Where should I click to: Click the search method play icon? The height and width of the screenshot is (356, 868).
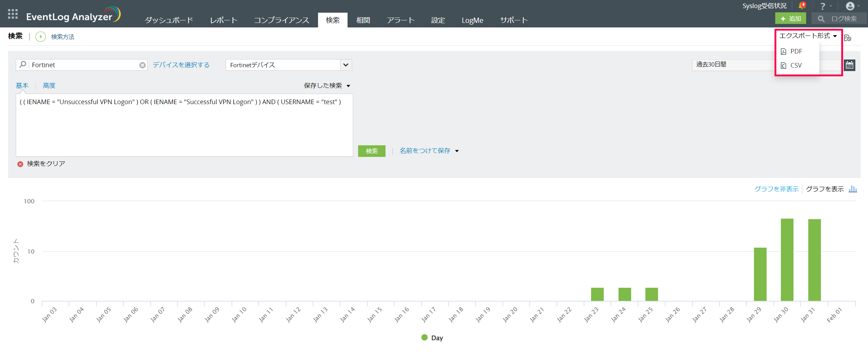pyautogui.click(x=41, y=37)
